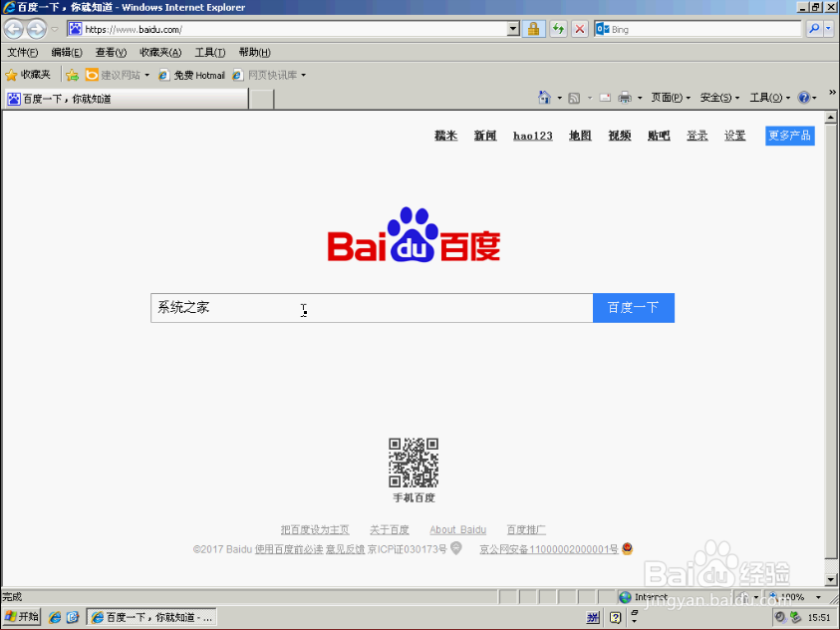The height and width of the screenshot is (630, 840).
Task: Open the Home button dropdown arrow
Action: pyautogui.click(x=559, y=98)
